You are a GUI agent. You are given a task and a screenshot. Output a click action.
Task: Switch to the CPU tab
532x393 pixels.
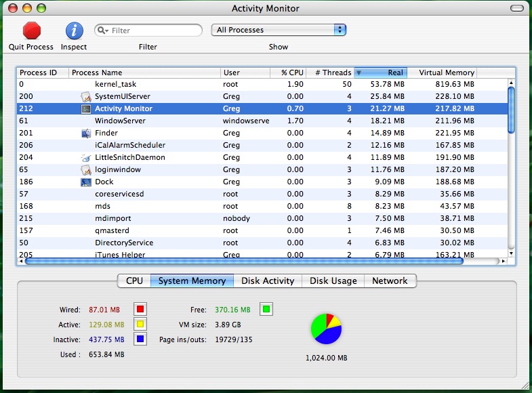134,281
